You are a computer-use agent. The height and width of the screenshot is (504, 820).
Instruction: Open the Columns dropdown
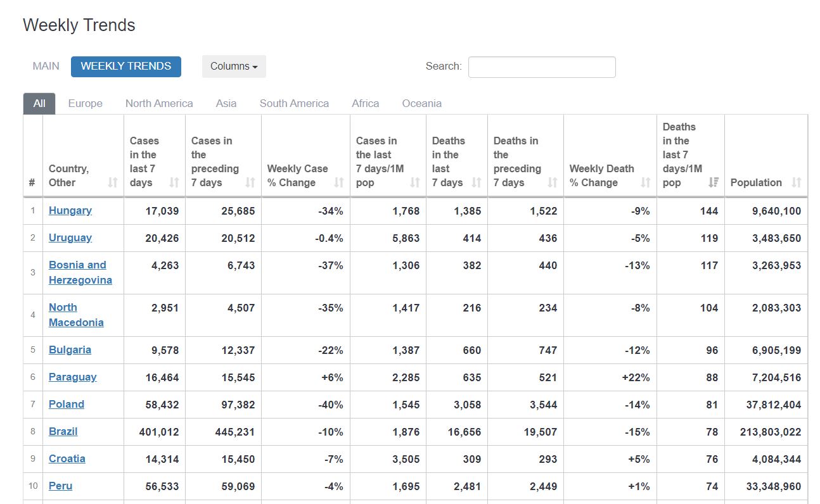click(x=234, y=66)
